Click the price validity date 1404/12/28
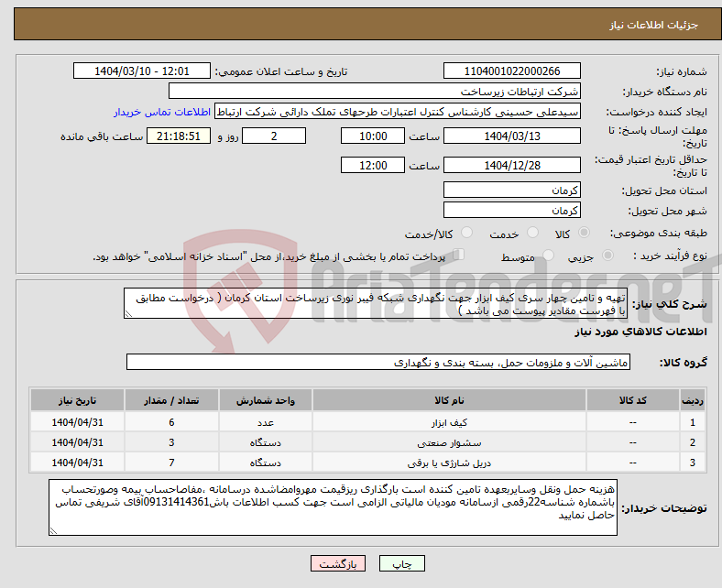The image size is (722, 588). pyautogui.click(x=511, y=165)
